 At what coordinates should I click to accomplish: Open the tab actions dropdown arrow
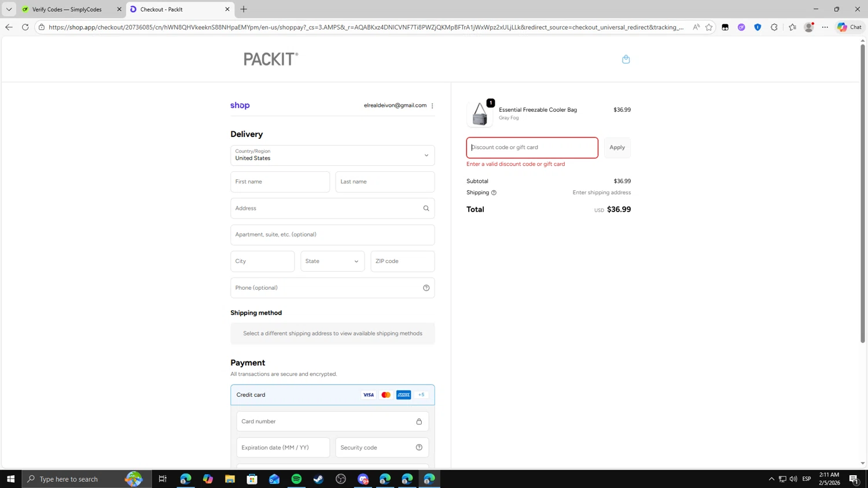(x=9, y=9)
